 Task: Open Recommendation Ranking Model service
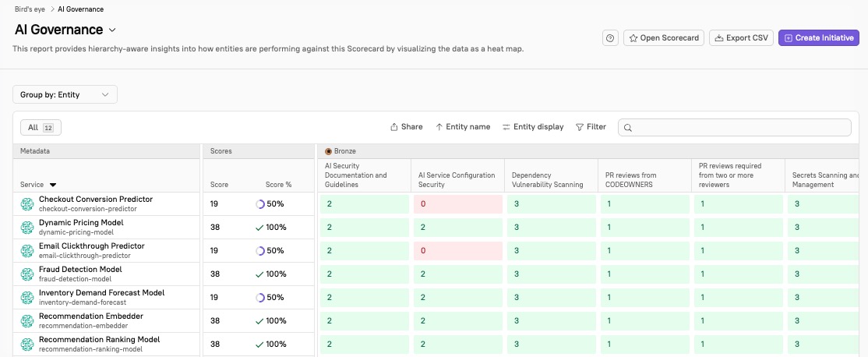tap(100, 339)
